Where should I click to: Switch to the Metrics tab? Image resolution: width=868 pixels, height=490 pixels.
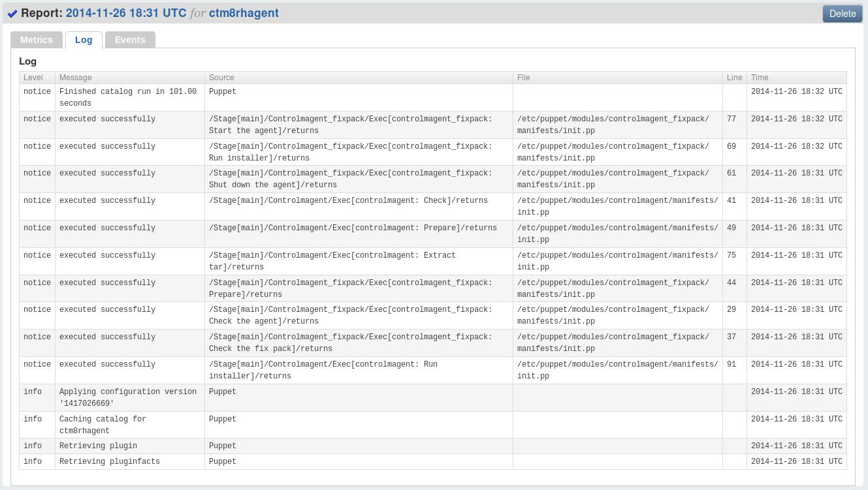(x=37, y=39)
